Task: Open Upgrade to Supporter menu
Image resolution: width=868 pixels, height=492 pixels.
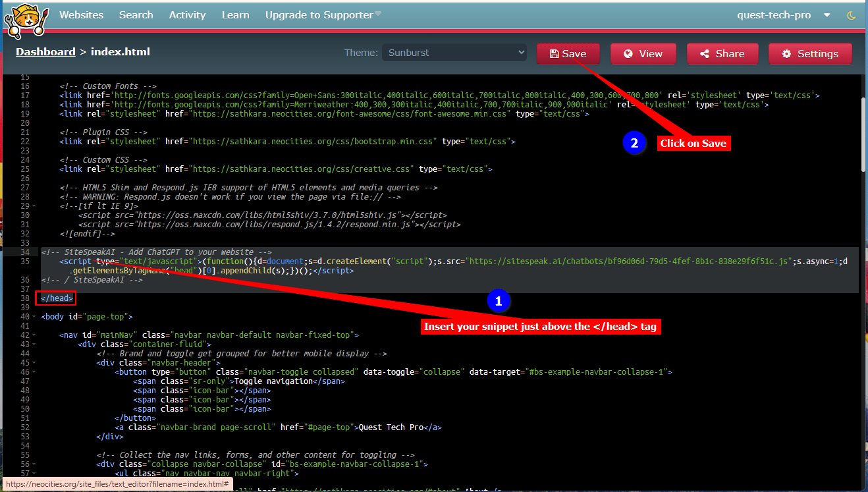Action: (x=323, y=15)
